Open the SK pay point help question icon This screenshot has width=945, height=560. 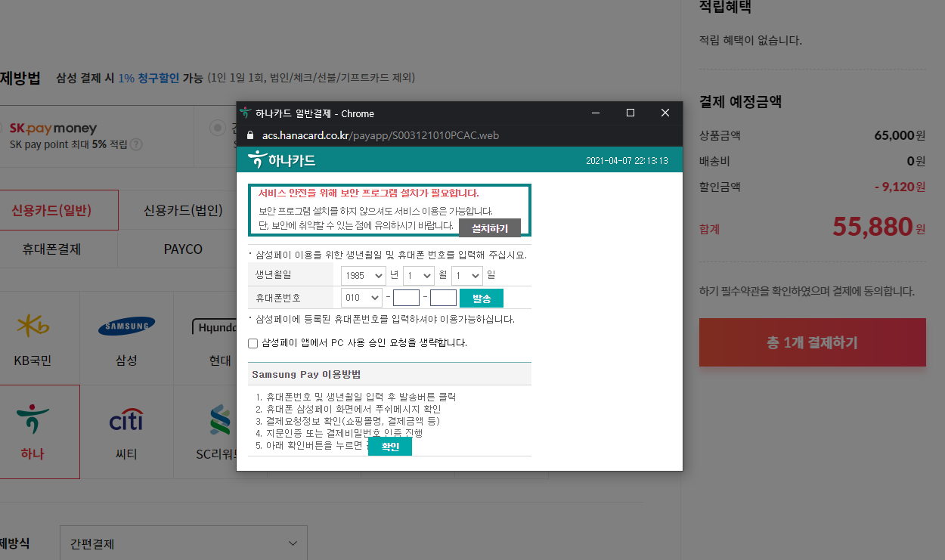click(x=137, y=144)
